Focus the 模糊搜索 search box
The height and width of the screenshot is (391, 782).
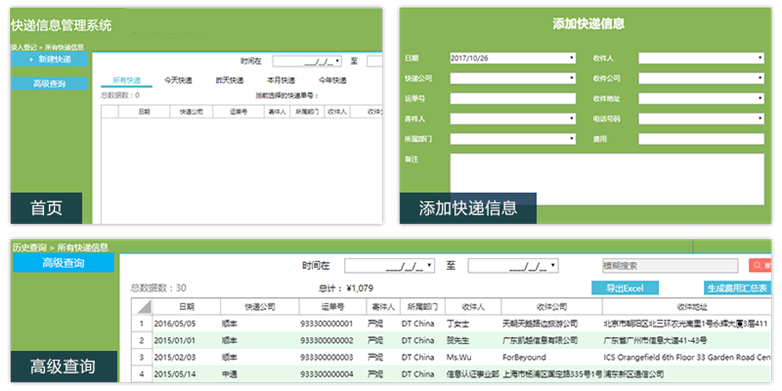(670, 265)
